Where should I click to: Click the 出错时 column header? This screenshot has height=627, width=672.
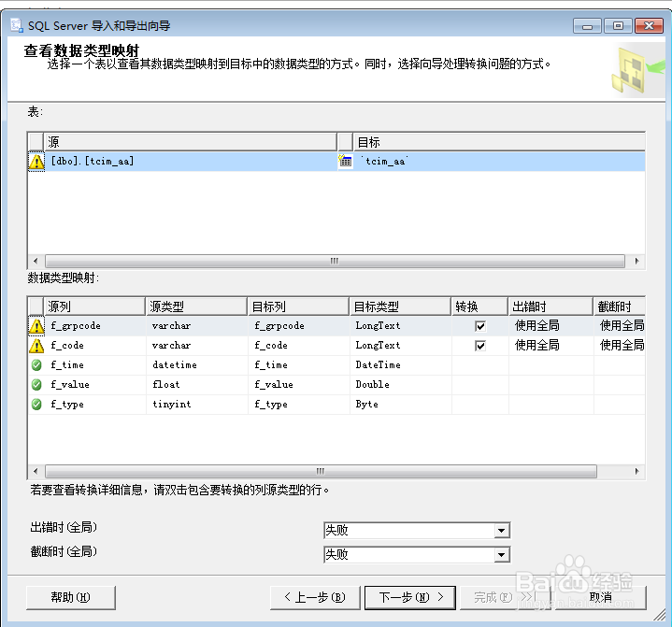point(551,306)
